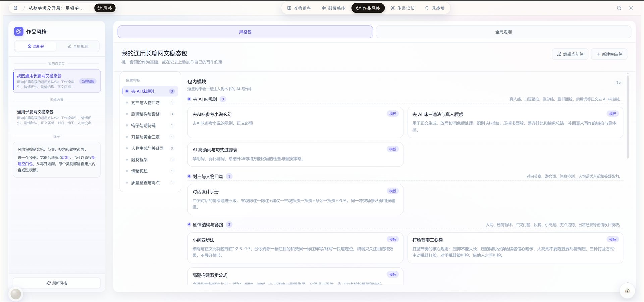Click 刷新风格 button
644x302 pixels.
(x=57, y=283)
